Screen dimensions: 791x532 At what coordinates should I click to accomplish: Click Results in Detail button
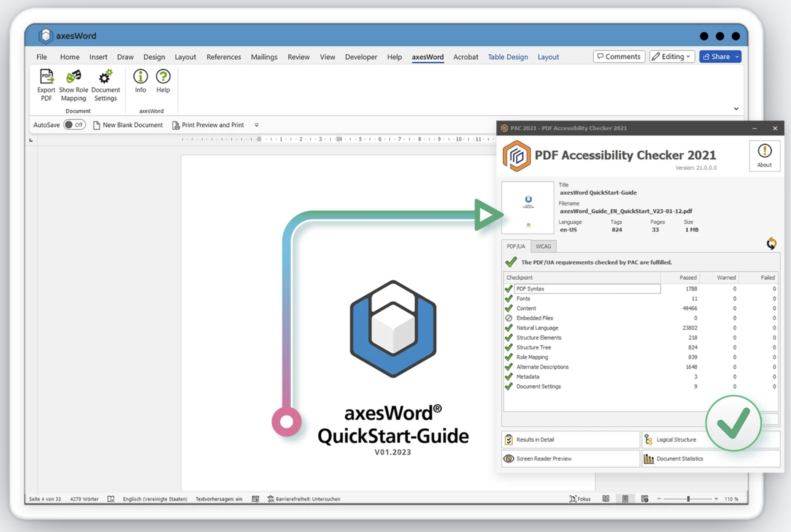pyautogui.click(x=570, y=440)
